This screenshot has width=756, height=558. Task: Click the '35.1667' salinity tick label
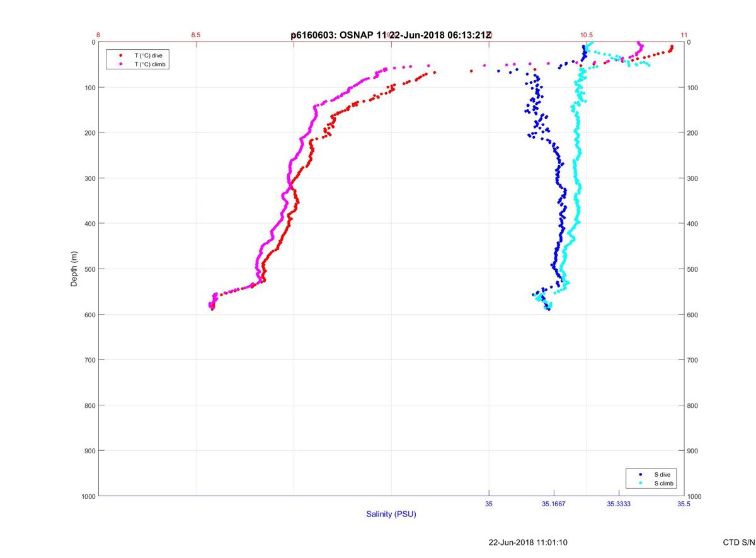tap(554, 504)
